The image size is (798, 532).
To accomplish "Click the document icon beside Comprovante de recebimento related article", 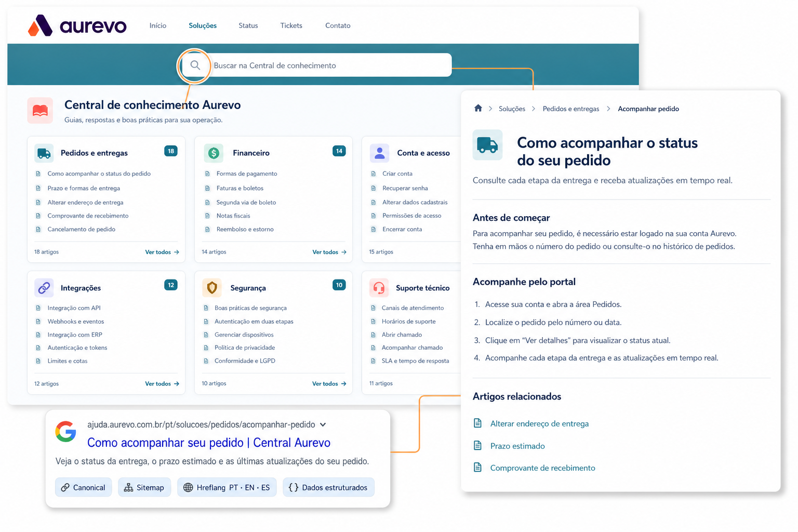I will pyautogui.click(x=477, y=467).
